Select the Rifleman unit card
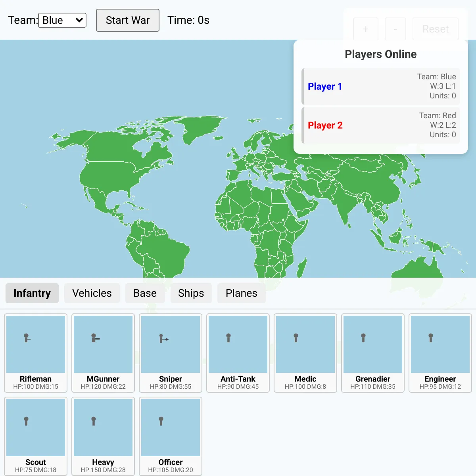Viewport: 476px width, 476px height. [36, 353]
